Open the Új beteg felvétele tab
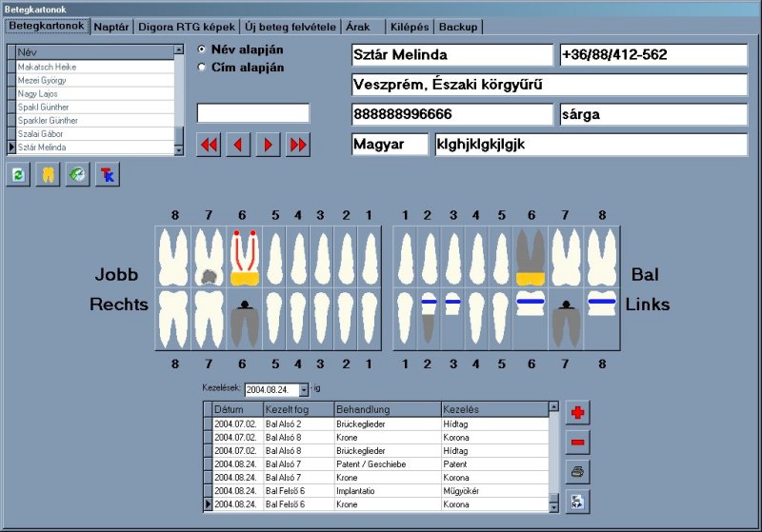Viewport: 762px width, 532px height. 285,27
